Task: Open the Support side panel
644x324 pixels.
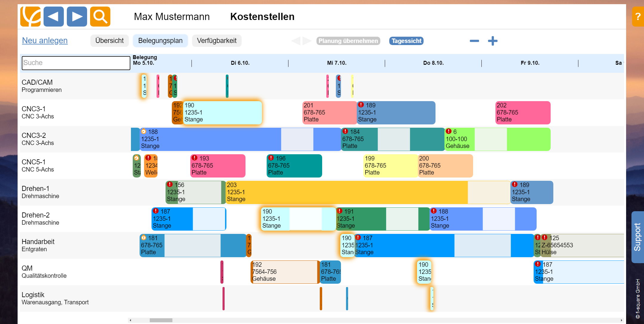Action: tap(637, 237)
